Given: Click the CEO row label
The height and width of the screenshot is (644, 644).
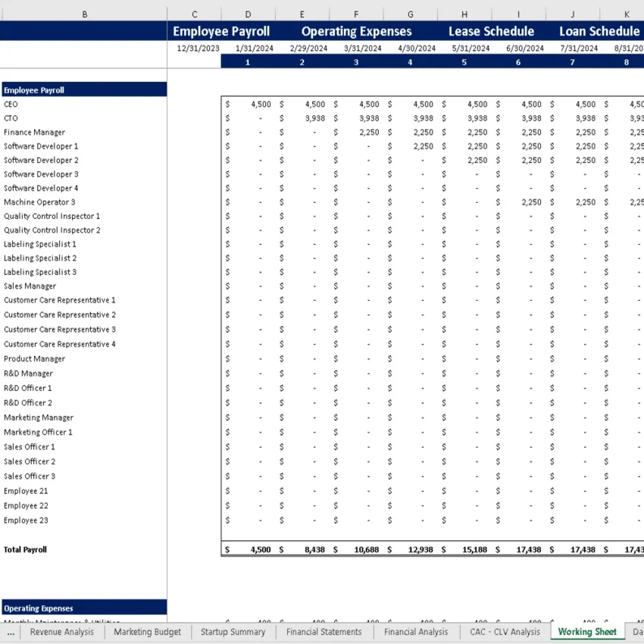Looking at the screenshot, I should (x=11, y=105).
